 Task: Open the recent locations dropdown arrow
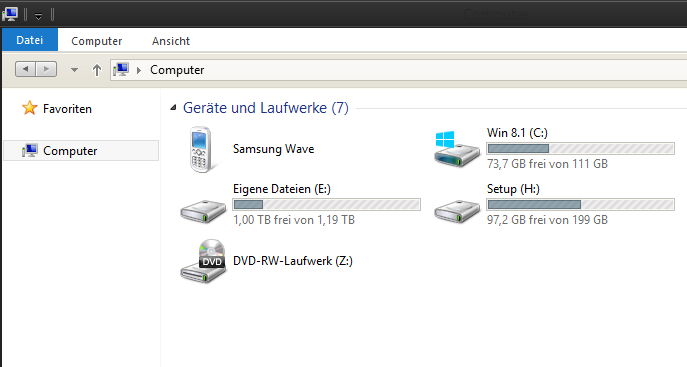pyautogui.click(x=74, y=70)
